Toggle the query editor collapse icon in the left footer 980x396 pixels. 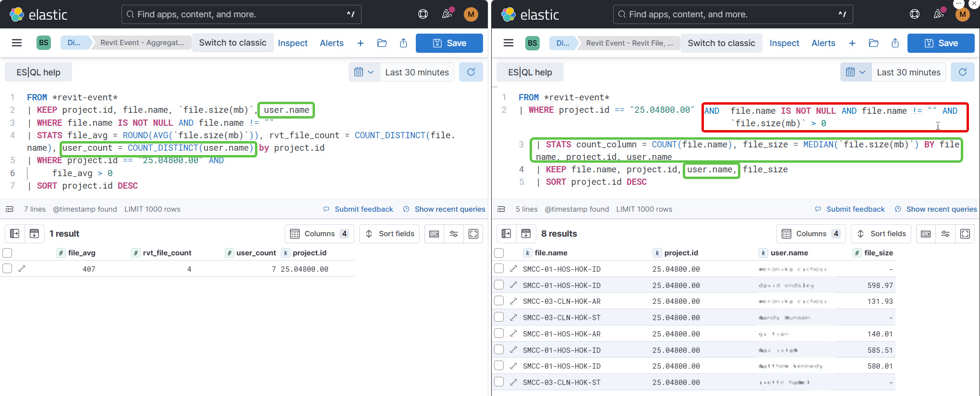coord(10,209)
